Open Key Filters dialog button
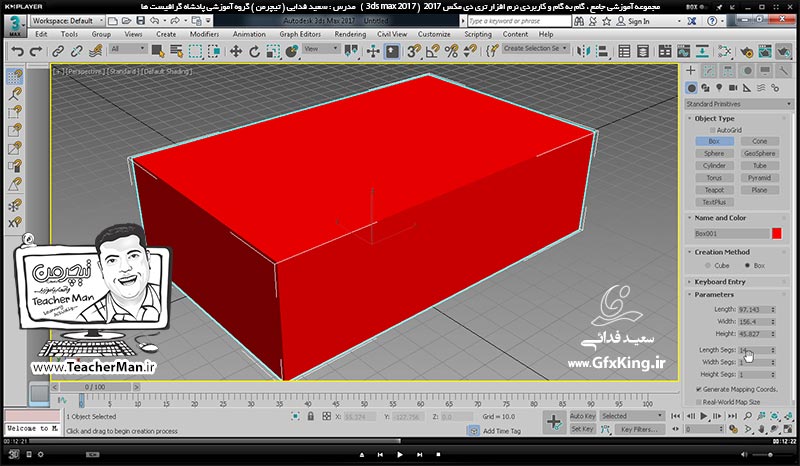The width and height of the screenshot is (800, 466). [639, 429]
